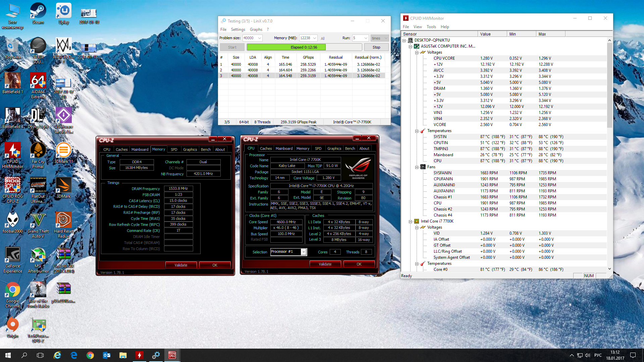This screenshot has height=362, width=644.
Task: Open the Tools menu in HWMonitor
Action: click(431, 27)
